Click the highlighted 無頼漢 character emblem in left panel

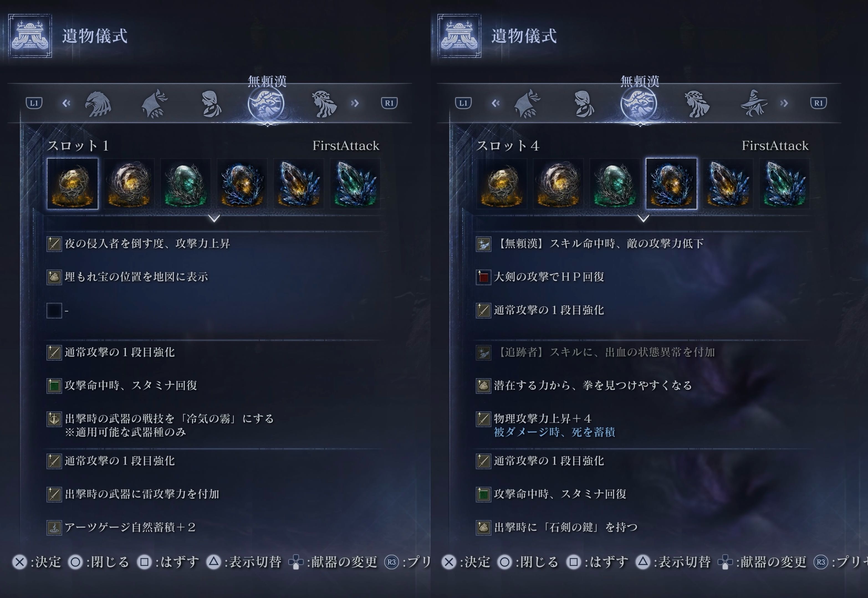coord(266,104)
